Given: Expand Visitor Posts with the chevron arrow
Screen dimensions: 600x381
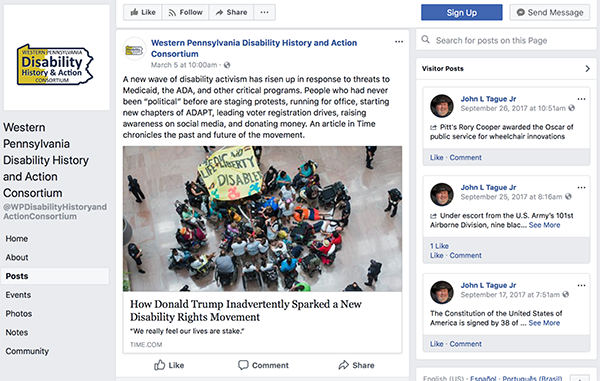Looking at the screenshot, I should point(587,68).
